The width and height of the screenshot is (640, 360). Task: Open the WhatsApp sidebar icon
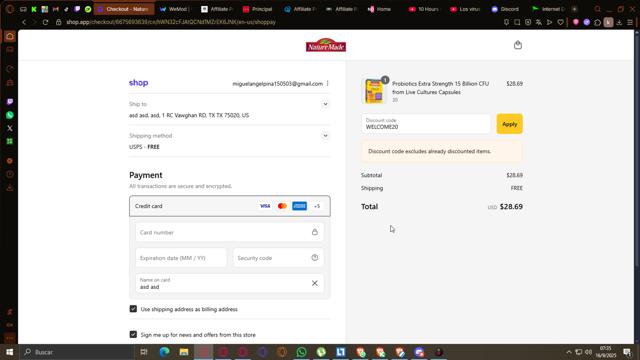pyautogui.click(x=10, y=115)
